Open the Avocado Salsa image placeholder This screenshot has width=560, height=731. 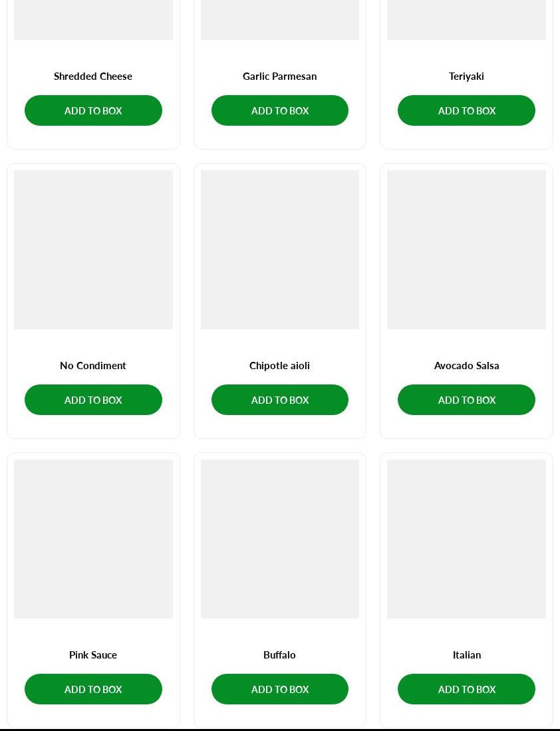point(466,249)
